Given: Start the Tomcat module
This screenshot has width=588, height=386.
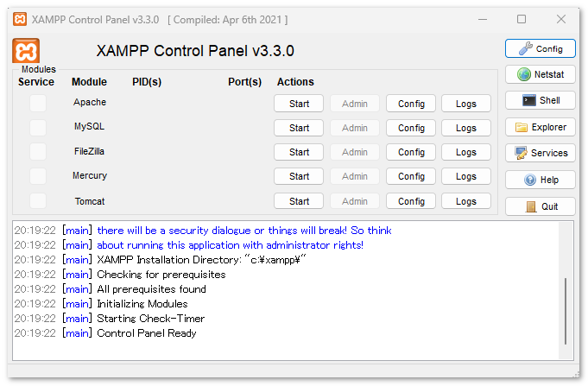Looking at the screenshot, I should pos(299,201).
